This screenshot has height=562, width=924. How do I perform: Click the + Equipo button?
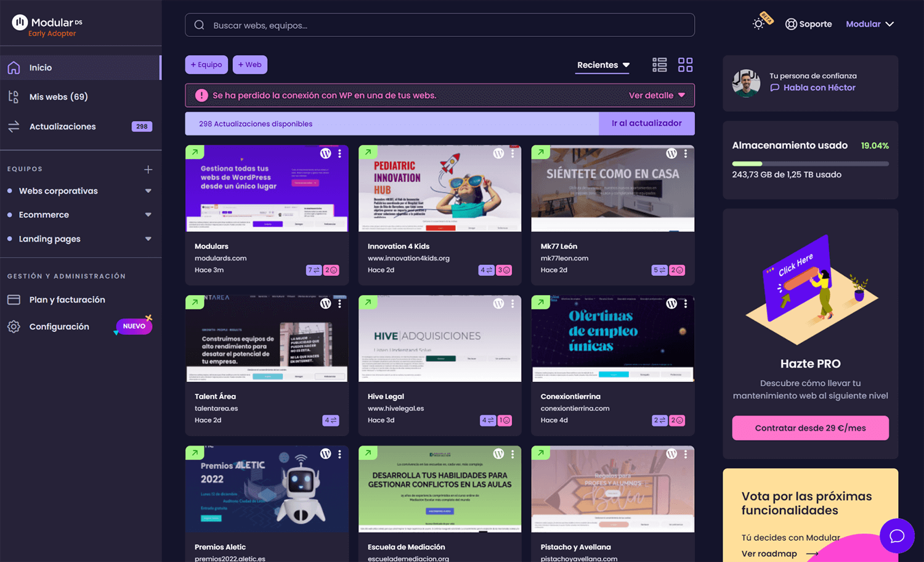(206, 65)
